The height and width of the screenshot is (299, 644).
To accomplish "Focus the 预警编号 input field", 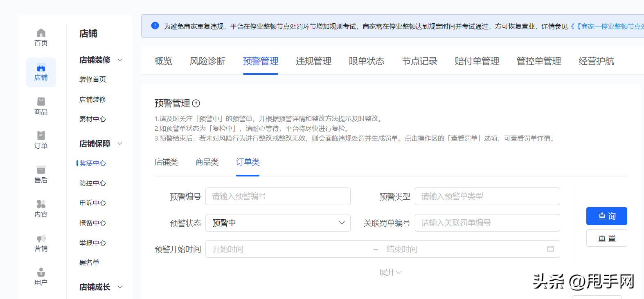I will click(x=278, y=196).
